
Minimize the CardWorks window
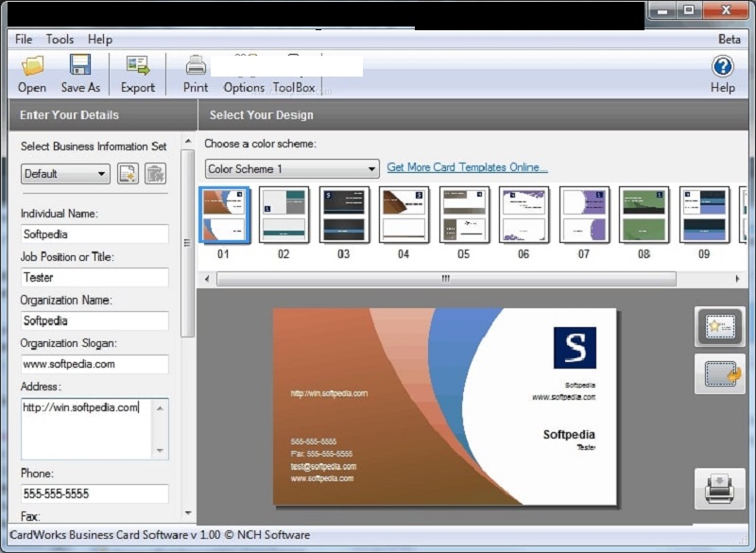point(663,10)
